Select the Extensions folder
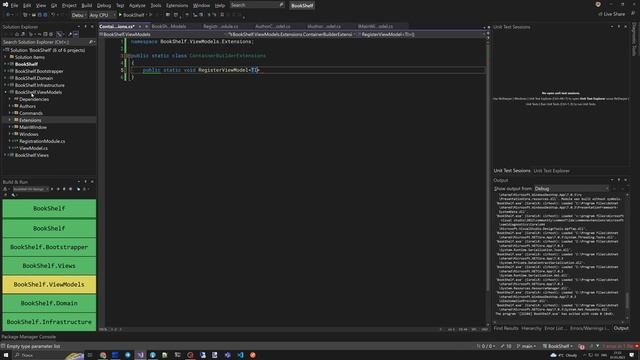Image resolution: width=640 pixels, height=360 pixels. click(x=30, y=120)
